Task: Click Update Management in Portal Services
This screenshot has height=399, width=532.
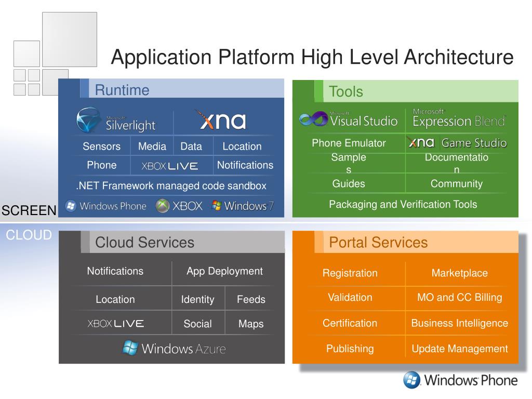Action: click(459, 349)
